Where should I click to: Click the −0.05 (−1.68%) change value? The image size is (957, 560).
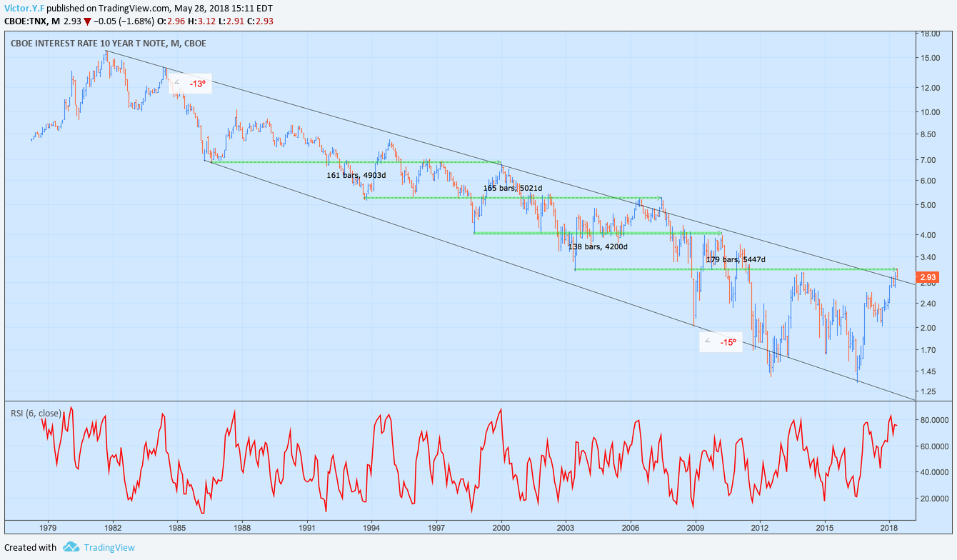click(x=124, y=21)
